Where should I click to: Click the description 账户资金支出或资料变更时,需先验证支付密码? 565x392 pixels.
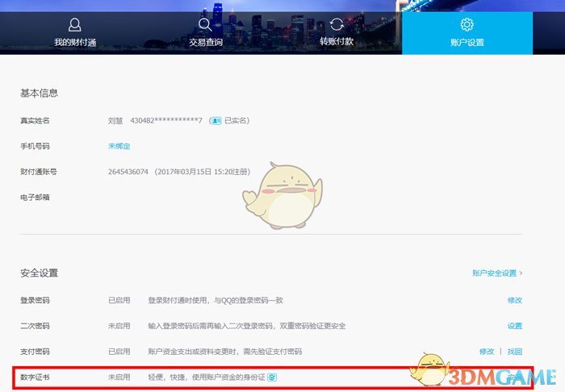(225, 352)
